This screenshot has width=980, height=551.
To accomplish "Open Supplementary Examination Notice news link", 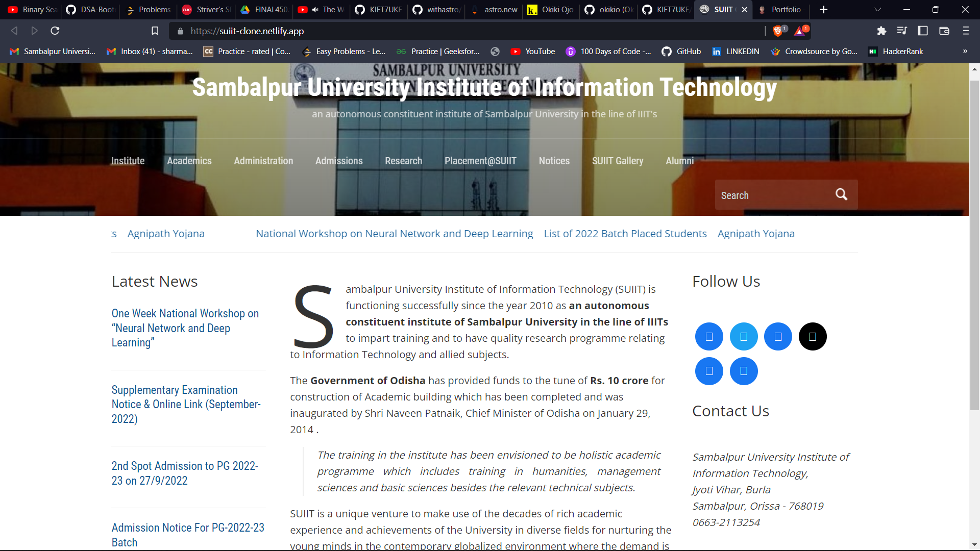I will pos(186,404).
